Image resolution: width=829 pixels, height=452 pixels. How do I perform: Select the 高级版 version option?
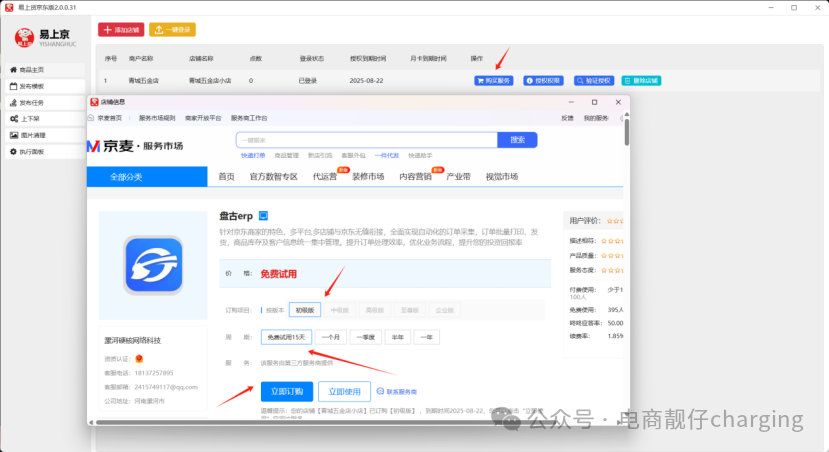click(x=374, y=310)
